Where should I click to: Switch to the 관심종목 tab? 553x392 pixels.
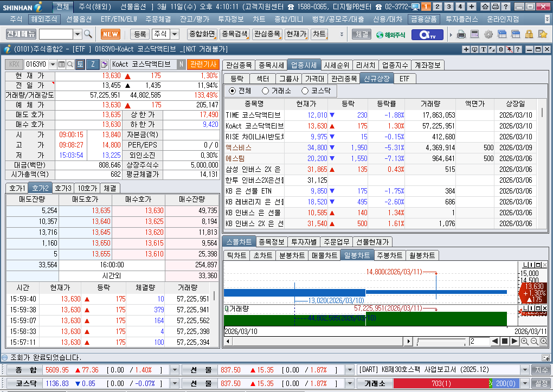click(239, 65)
